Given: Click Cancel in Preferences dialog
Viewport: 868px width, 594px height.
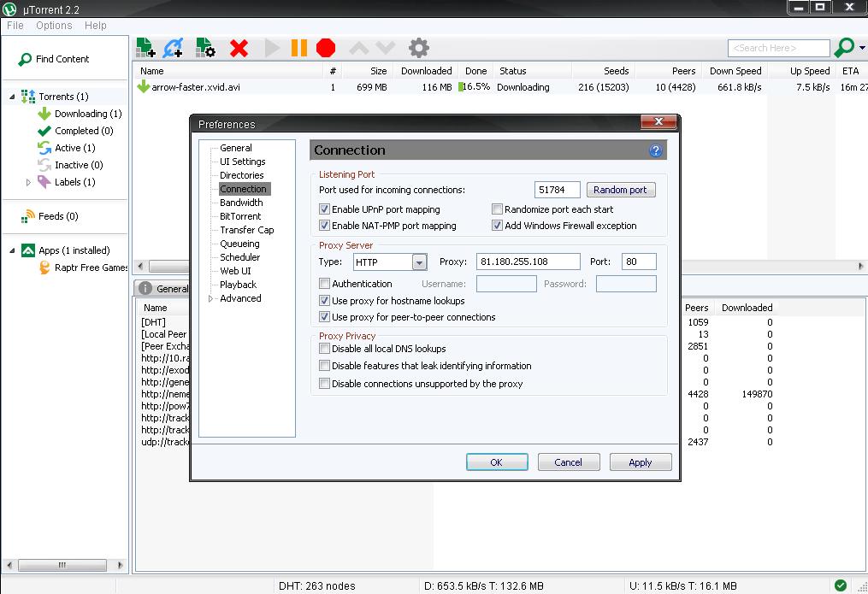Looking at the screenshot, I should (568, 462).
